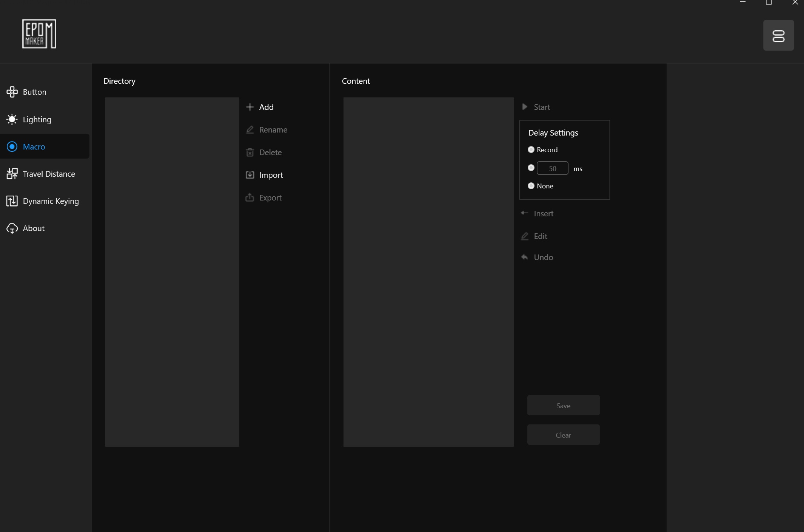Focus the 50 ms delay input field

point(553,168)
